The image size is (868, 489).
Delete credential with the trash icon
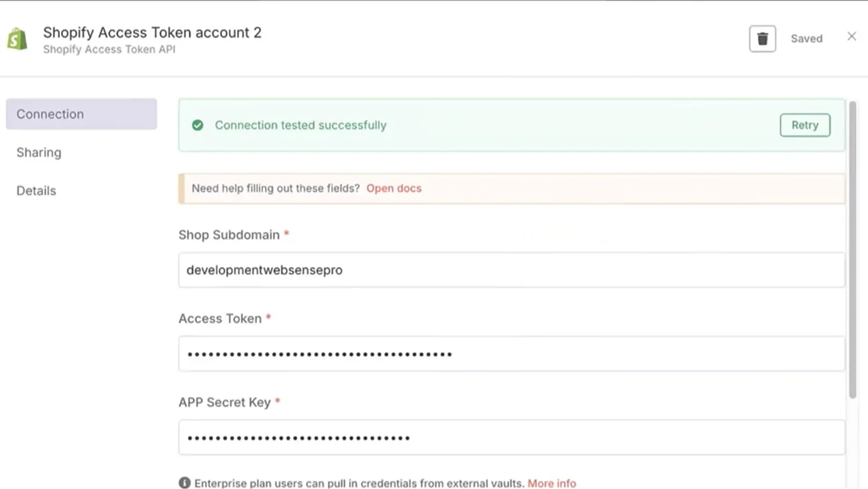tap(762, 39)
